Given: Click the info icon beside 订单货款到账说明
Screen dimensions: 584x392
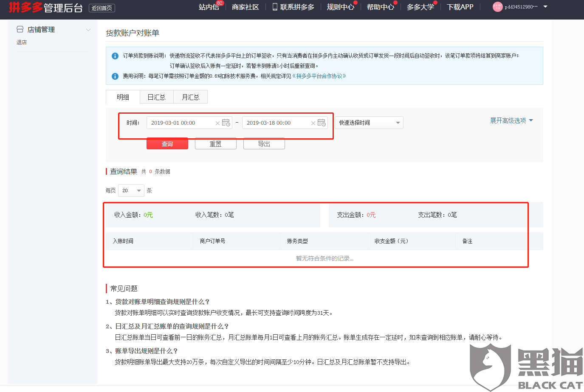Looking at the screenshot, I should [115, 56].
